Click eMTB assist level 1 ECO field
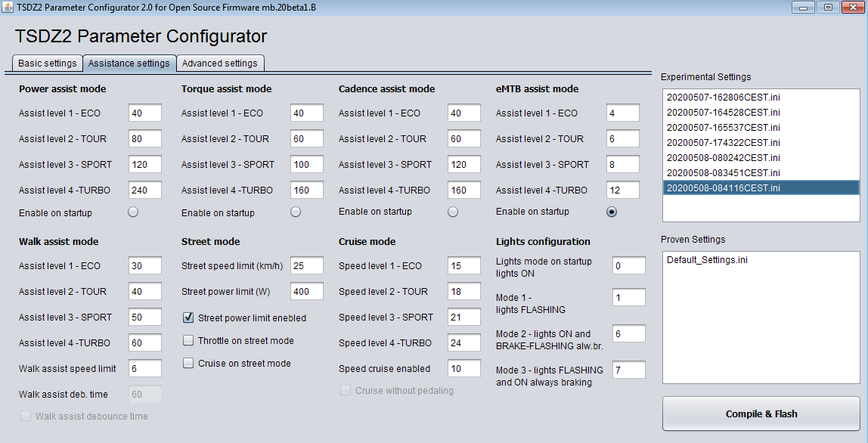Image resolution: width=868 pixels, height=443 pixels. click(623, 113)
